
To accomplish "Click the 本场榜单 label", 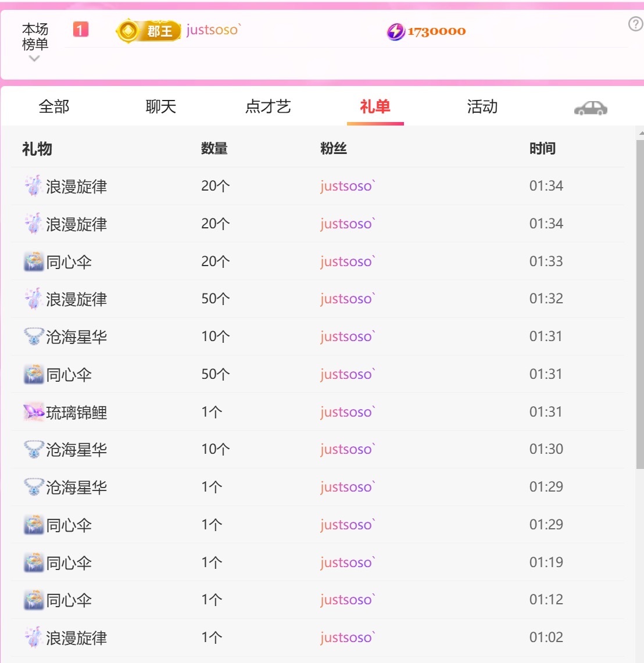I will 35,37.
